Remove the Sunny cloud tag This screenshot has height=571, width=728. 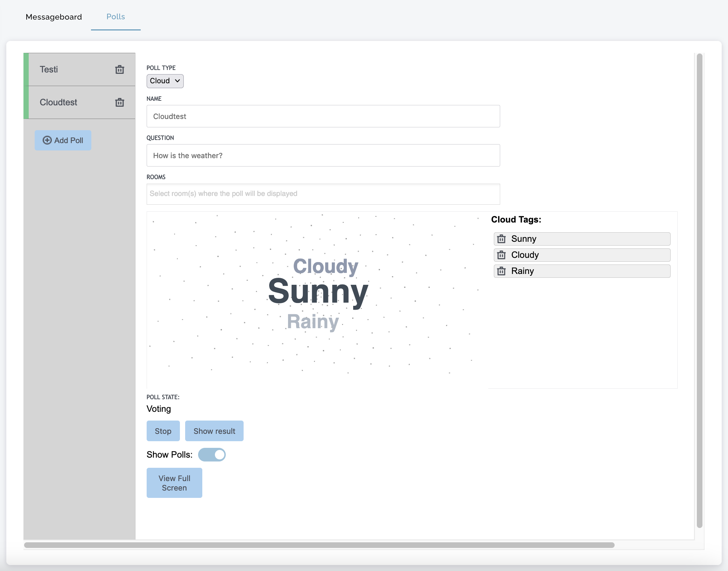point(501,239)
